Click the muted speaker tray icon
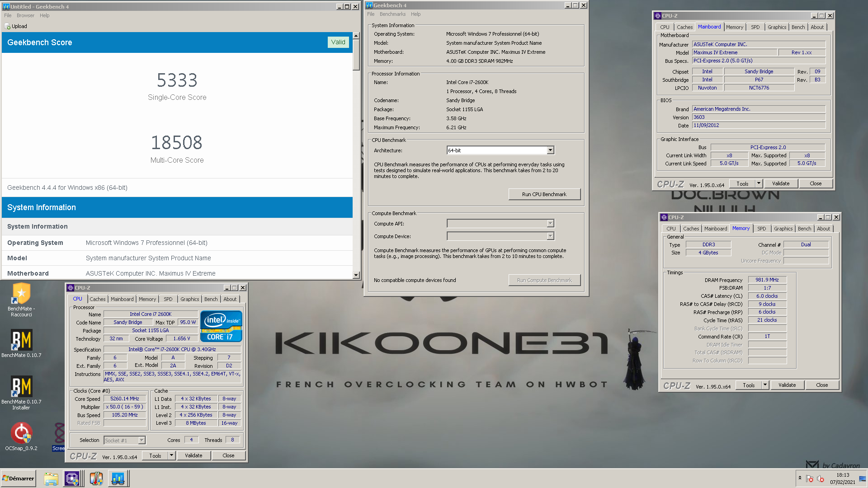 [x=821, y=479]
